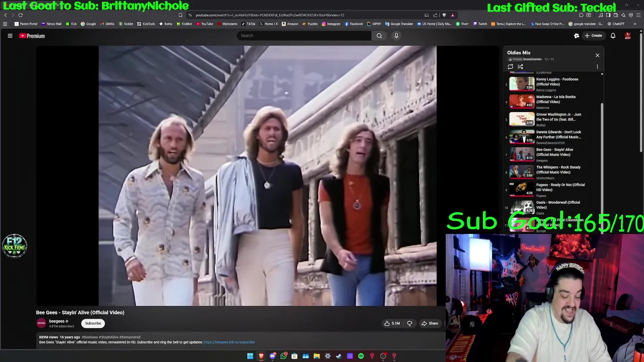Open the Google Translate bookmark
This screenshot has width=644, height=362.
tap(399, 24)
